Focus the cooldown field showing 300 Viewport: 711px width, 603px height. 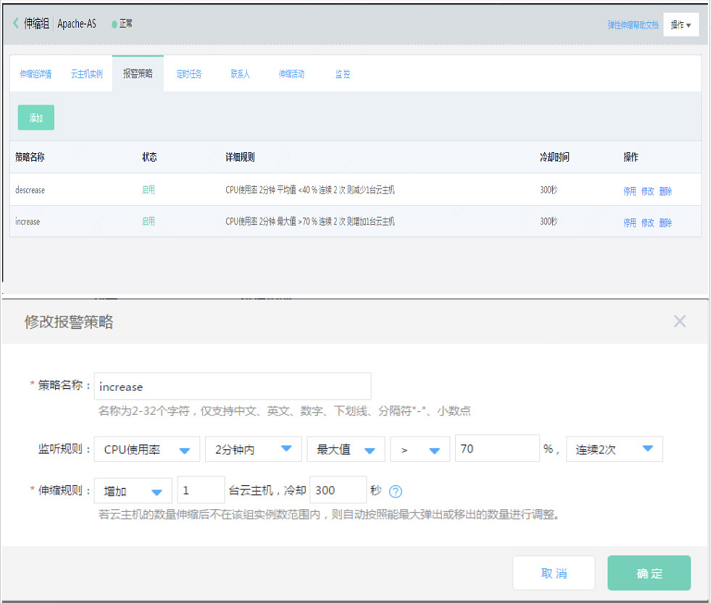point(338,490)
